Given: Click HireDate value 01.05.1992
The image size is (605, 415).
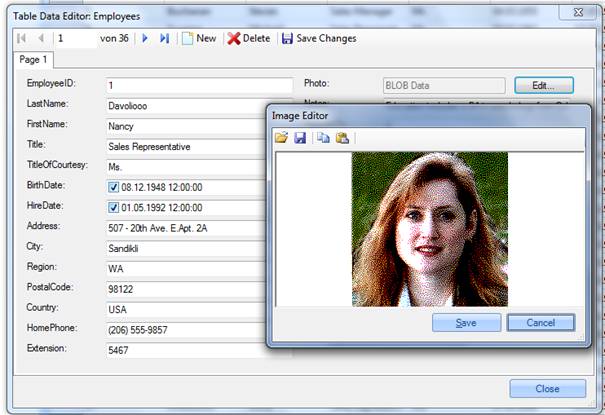Looking at the screenshot, I should point(162,208).
